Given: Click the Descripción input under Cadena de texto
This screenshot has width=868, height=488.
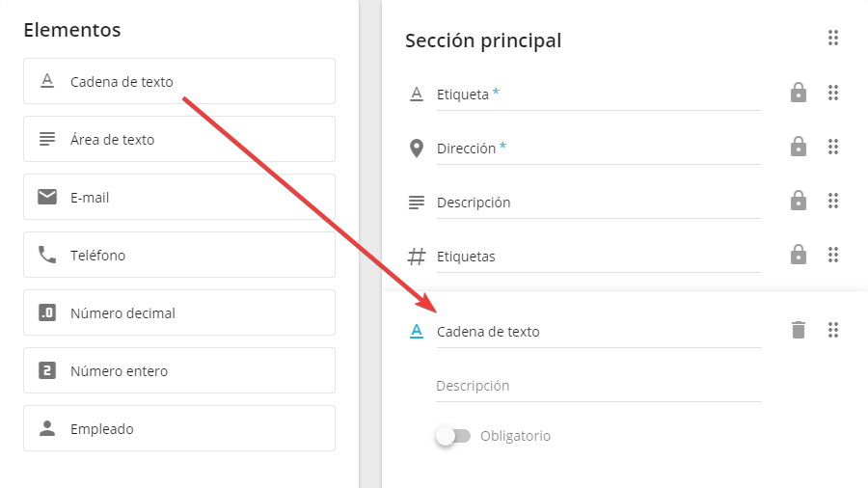Looking at the screenshot, I should coord(599,386).
